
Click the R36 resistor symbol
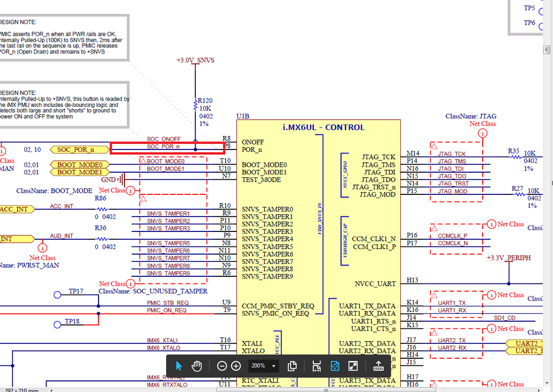click(102, 239)
